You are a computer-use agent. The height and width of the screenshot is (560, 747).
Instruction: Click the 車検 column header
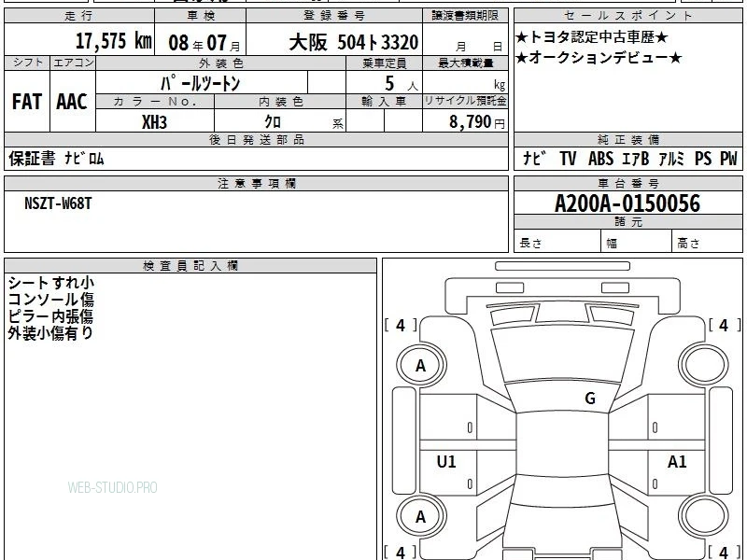click(200, 16)
